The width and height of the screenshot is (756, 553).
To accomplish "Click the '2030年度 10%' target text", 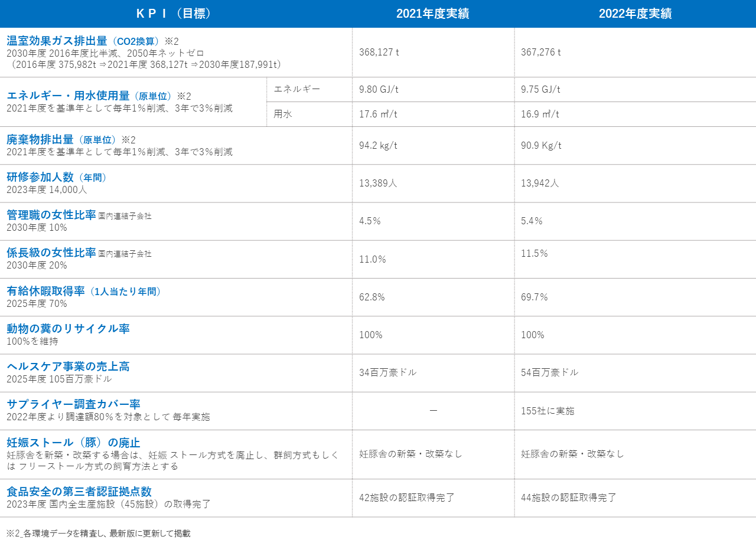I will 37,228.
